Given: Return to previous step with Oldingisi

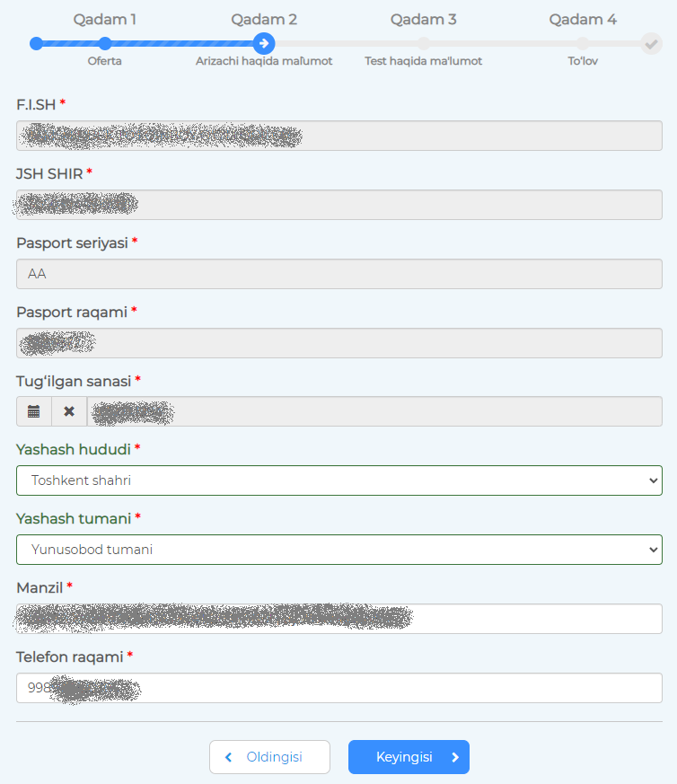Looking at the screenshot, I should pos(269,757).
